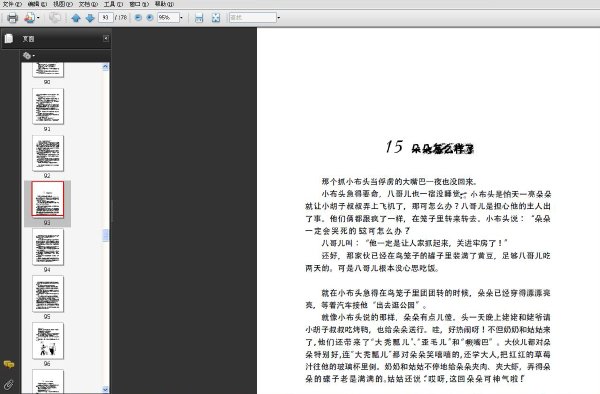Click the page number field showing 93
600x394 pixels.
[x=106, y=18]
